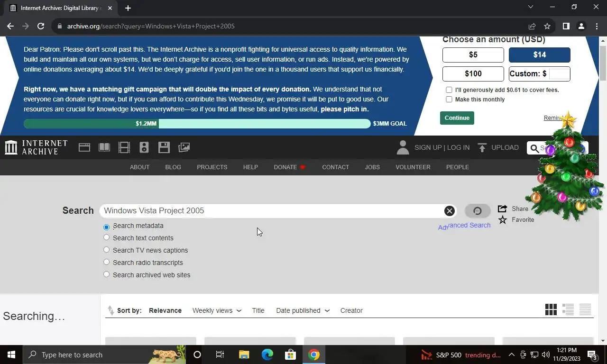607x364 pixels.
Task: Click into the custom donation amount field
Action: tap(559, 74)
